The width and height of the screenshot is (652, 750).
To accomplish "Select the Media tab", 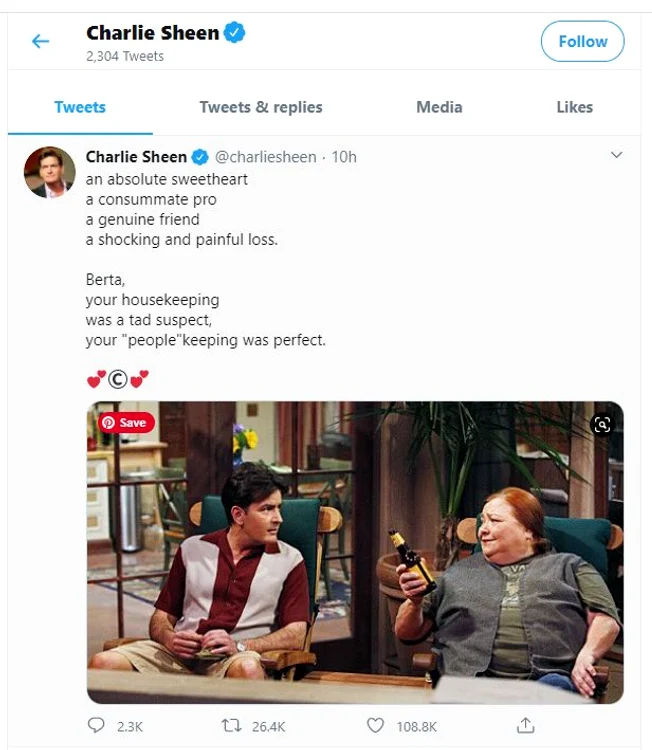I will click(439, 107).
